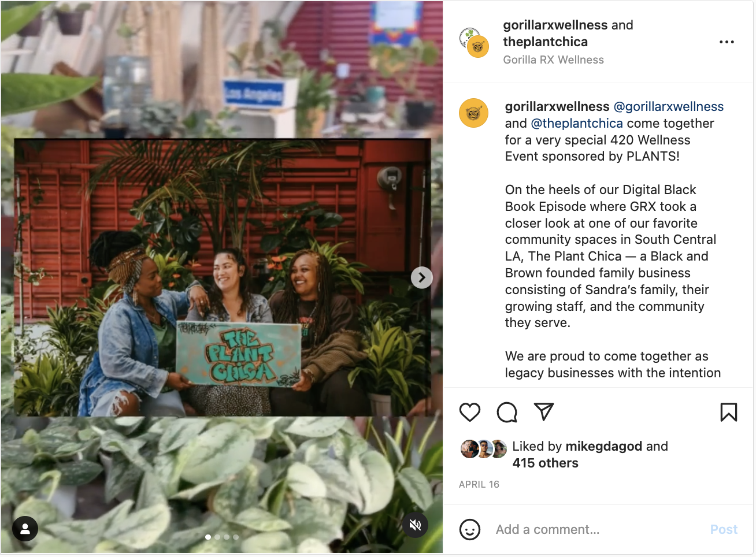The width and height of the screenshot is (756, 557).
Task: Open the combined profile avatars in the header
Action: point(475,43)
